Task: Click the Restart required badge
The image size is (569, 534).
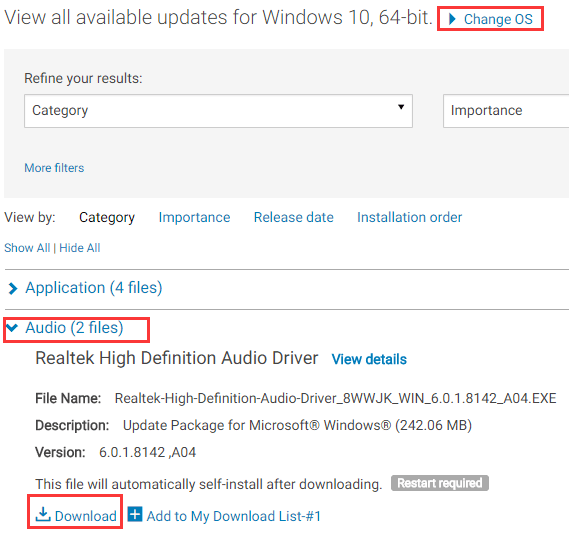Action: coord(440,483)
